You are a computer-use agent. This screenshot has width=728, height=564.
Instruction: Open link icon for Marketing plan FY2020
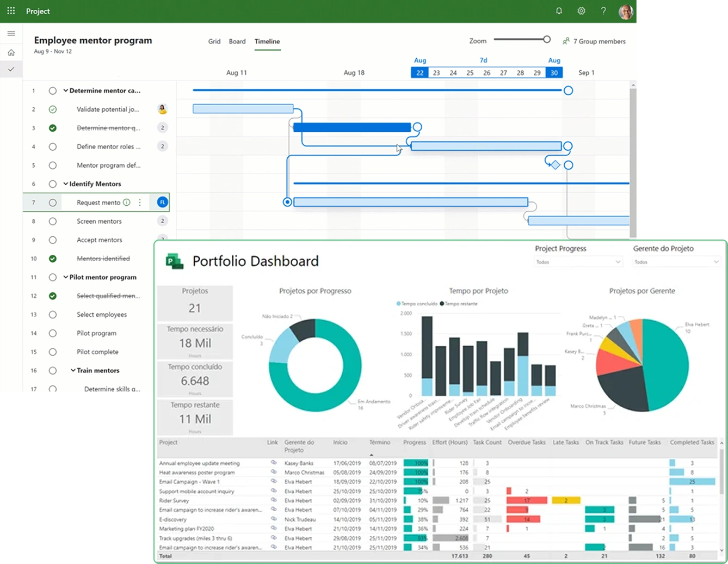[274, 528]
